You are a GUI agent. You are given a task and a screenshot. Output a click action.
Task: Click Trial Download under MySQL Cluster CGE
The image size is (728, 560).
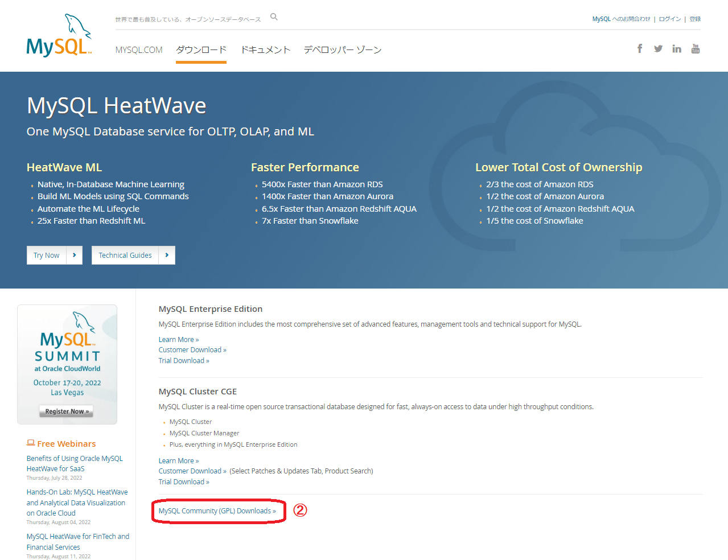pyautogui.click(x=184, y=482)
